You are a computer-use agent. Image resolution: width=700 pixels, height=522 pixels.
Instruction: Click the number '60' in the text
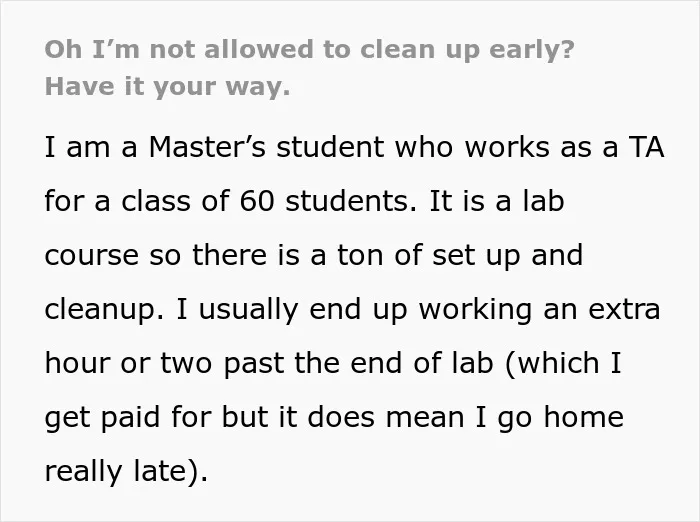[x=256, y=201]
